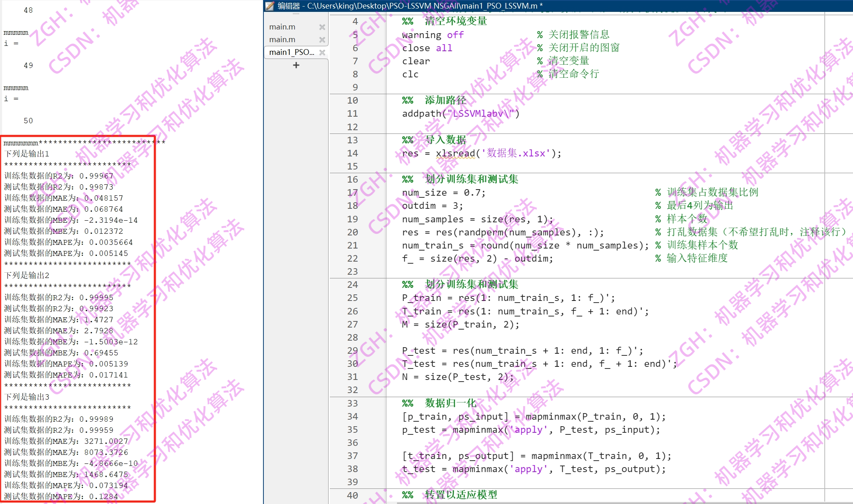853x504 pixels.
Task: Switch to the topmost main.m tab
Action: (282, 27)
